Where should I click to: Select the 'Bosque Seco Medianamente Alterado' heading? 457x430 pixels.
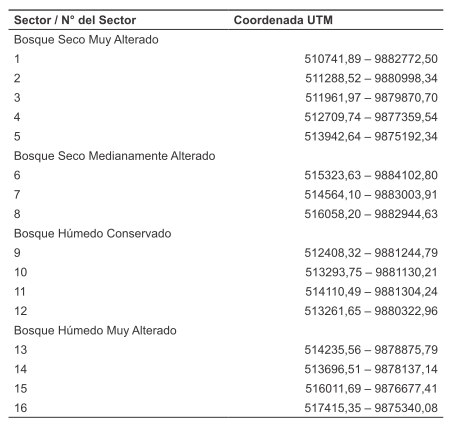click(114, 156)
